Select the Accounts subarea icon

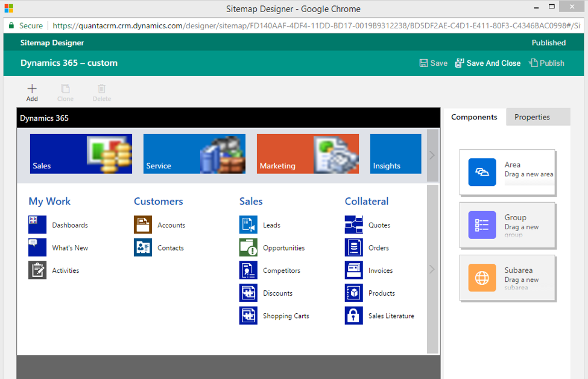(x=143, y=225)
